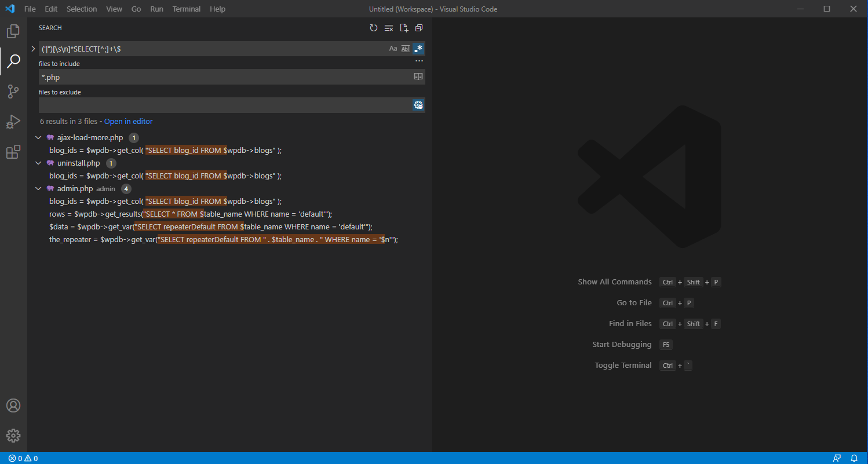Open the Help menu

(x=217, y=9)
